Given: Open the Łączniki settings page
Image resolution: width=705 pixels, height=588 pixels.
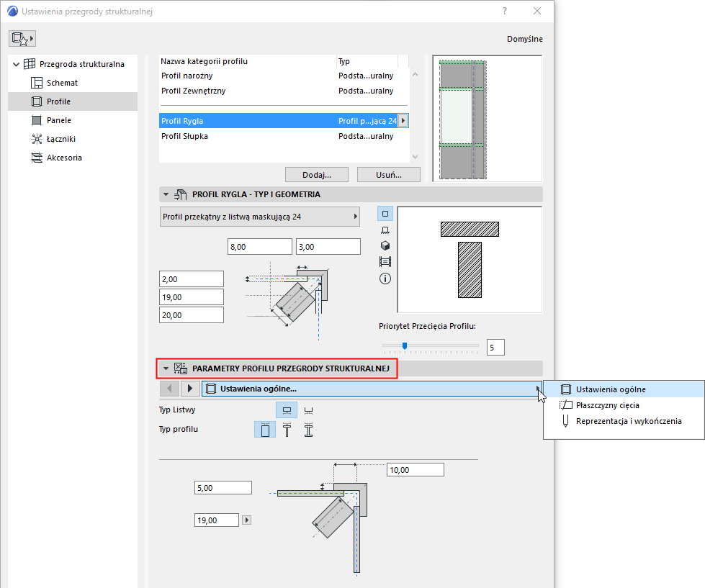Looking at the screenshot, I should 61,139.
